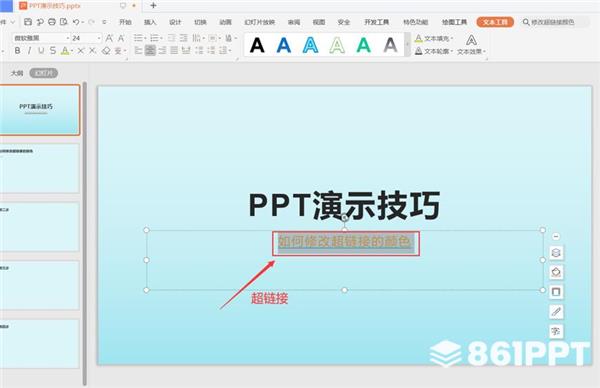The width and height of the screenshot is (600, 388).
Task: Click the clear formatting eraser icon
Action: pyautogui.click(x=106, y=51)
